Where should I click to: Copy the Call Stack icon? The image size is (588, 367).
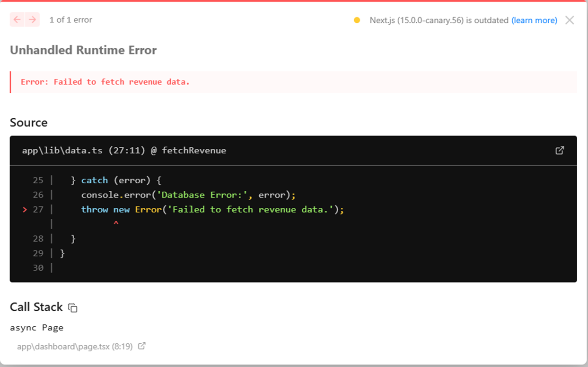click(73, 308)
